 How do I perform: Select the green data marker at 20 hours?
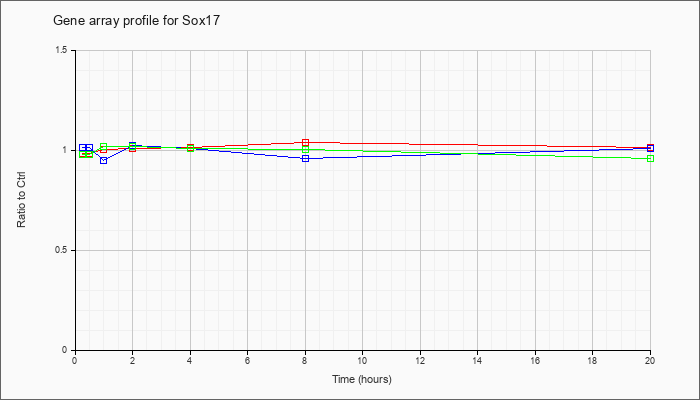(x=650, y=158)
